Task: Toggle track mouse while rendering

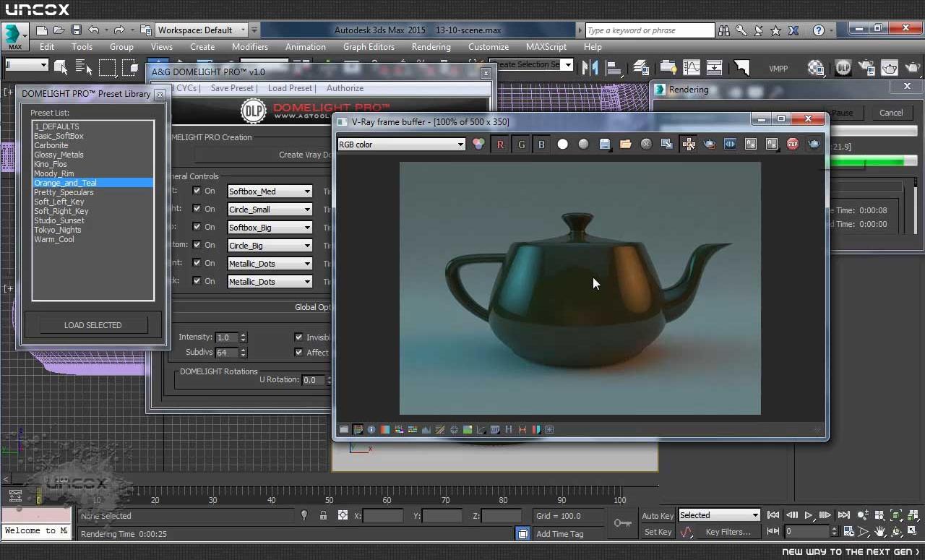Action: [688, 145]
